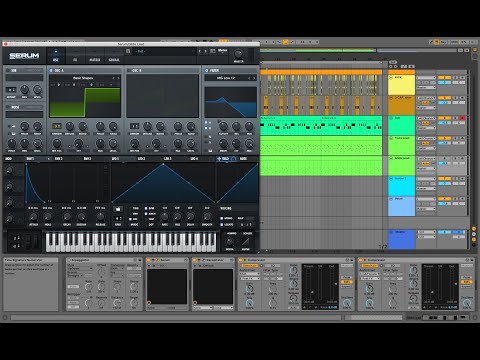The height and width of the screenshot is (360, 480).
Task: Toggle first Compressor device activator
Action: coord(242,260)
